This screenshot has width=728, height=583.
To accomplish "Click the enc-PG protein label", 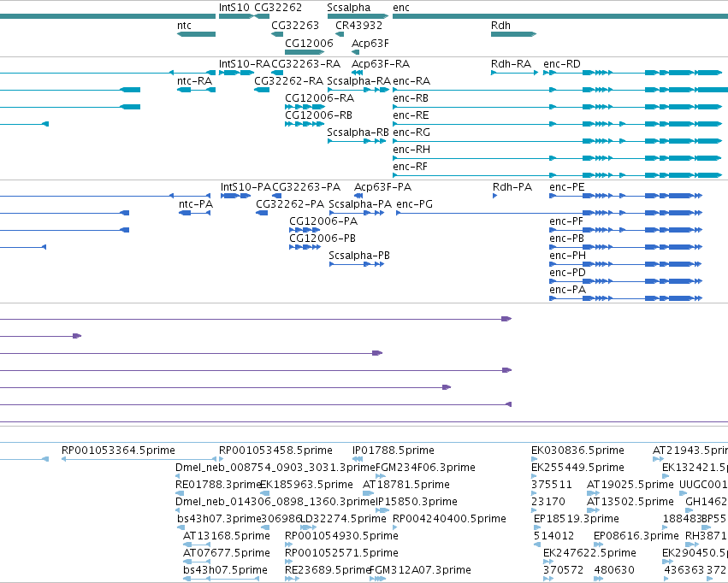I will [x=414, y=204].
